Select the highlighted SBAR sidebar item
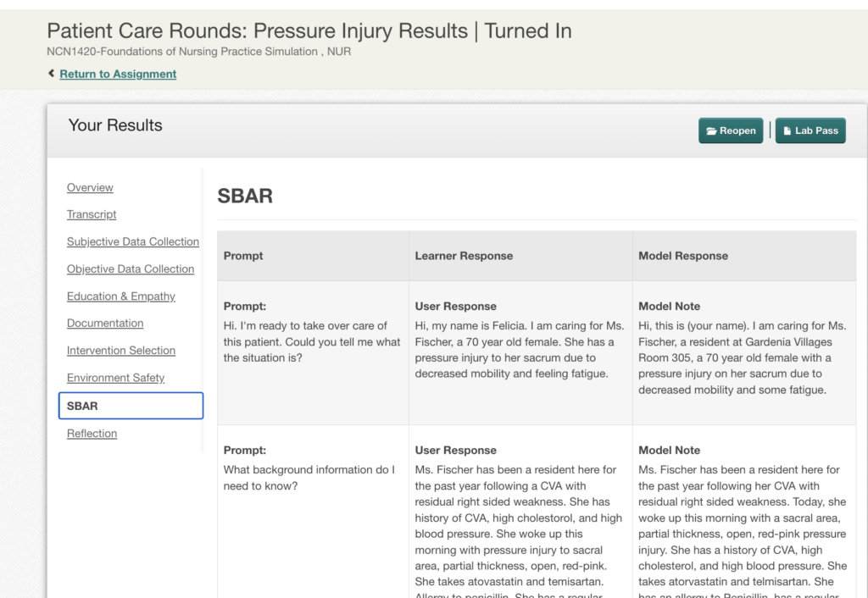The height and width of the screenshot is (598, 868). pos(131,406)
